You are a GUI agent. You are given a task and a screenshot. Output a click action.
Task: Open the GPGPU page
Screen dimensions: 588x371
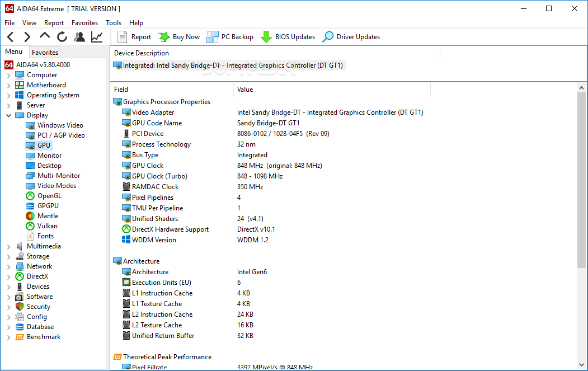[x=42, y=206]
